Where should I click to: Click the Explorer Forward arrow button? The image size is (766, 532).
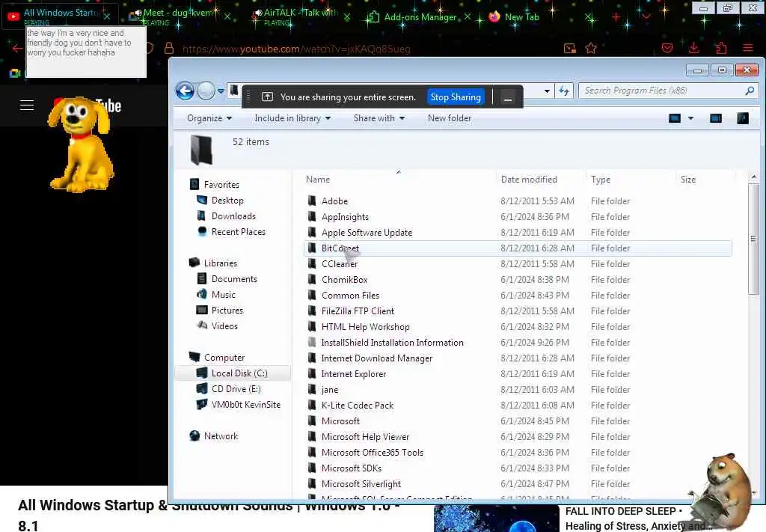206,91
